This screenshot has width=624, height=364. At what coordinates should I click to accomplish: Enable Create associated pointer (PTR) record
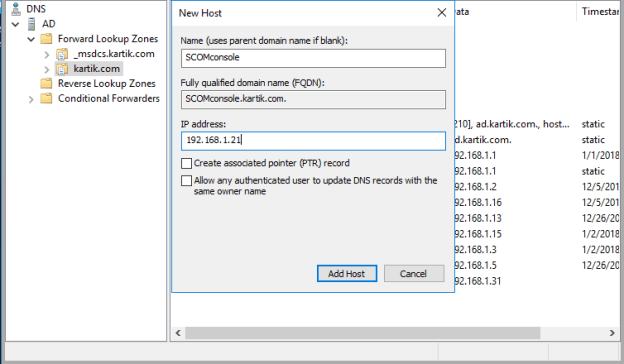pyautogui.click(x=186, y=163)
